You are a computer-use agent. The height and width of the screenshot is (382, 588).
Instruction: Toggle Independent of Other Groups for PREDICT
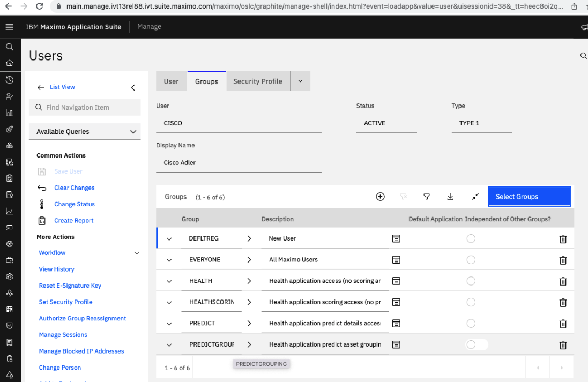(x=471, y=323)
